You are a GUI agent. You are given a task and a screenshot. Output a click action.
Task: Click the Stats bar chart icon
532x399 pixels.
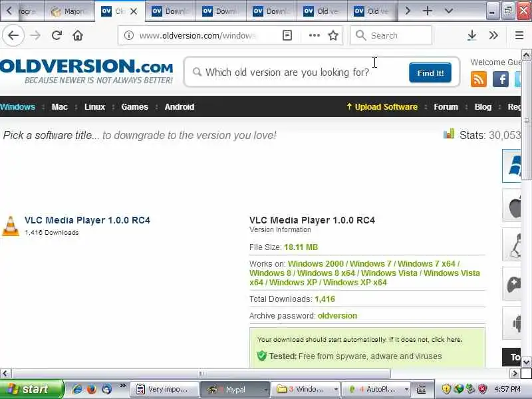click(448, 134)
